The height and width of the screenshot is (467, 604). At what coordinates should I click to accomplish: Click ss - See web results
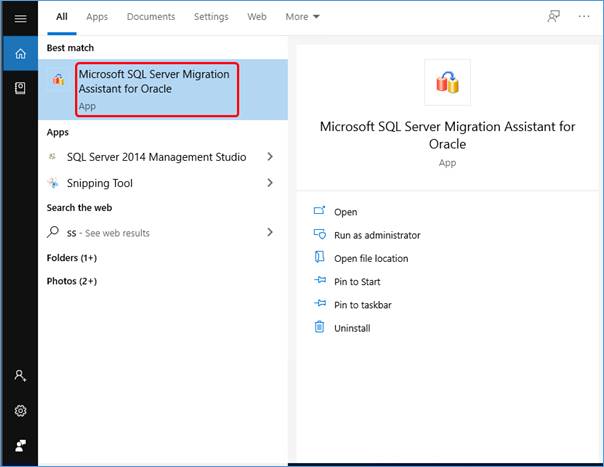point(108,233)
